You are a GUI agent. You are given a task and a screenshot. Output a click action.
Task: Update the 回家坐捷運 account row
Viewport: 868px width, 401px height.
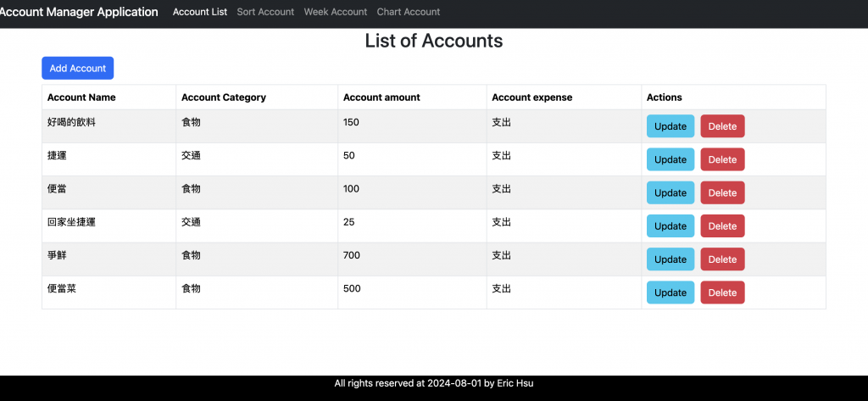pyautogui.click(x=670, y=226)
